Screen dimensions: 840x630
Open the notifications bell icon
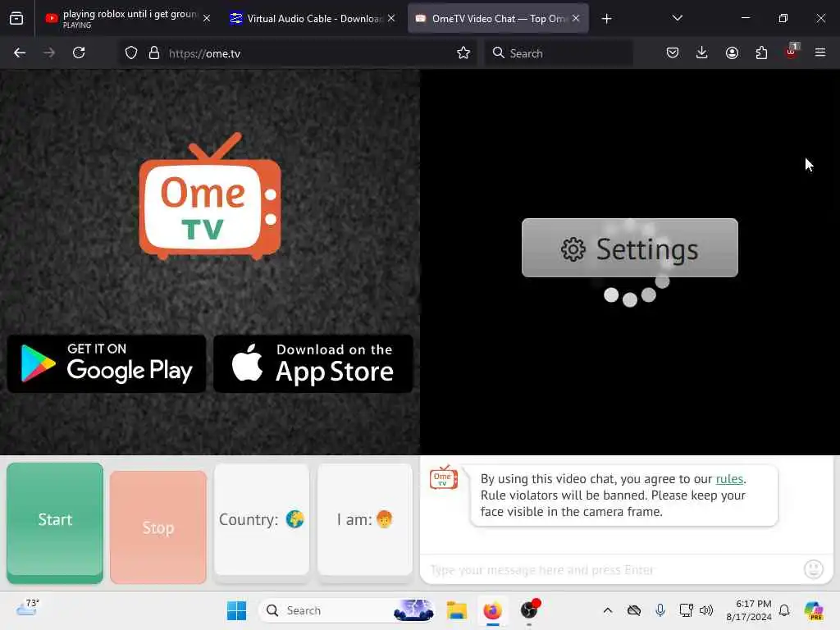coord(784,610)
